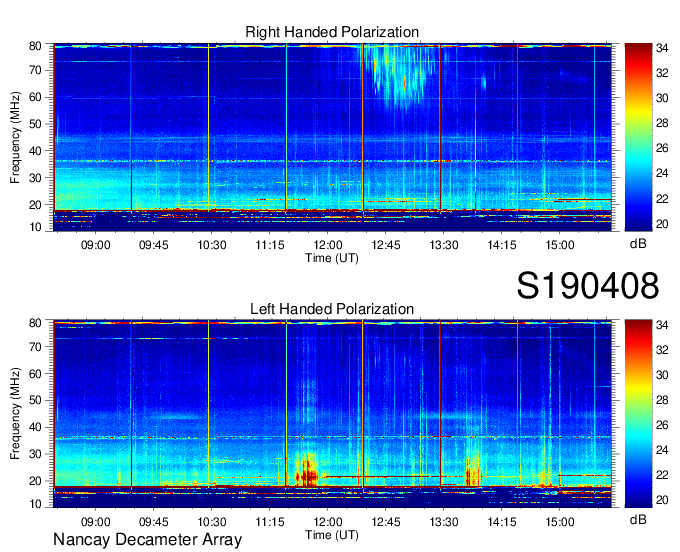Click the 12:00 tick under Left Handed plot
The width and height of the screenshot is (680, 552).
[x=328, y=522]
